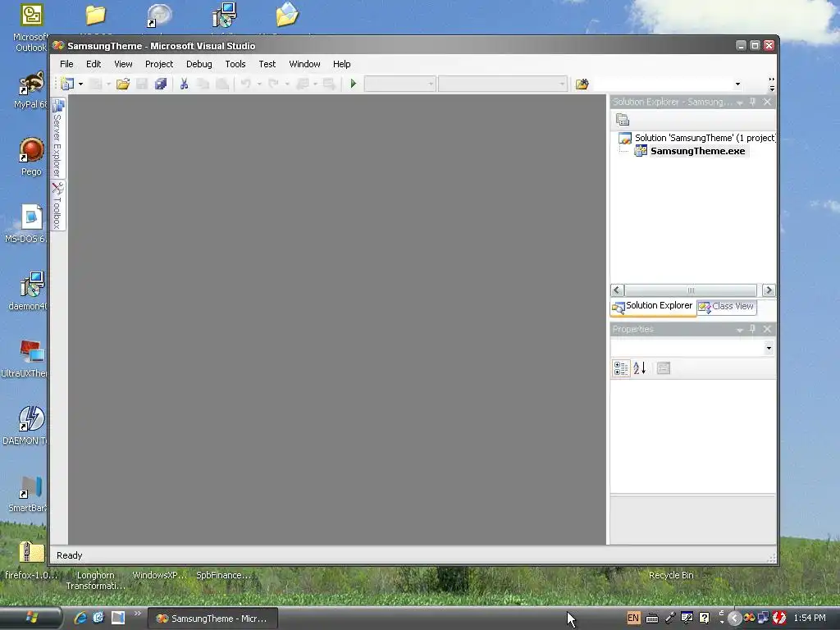This screenshot has height=630, width=840.
Task: Click the Solution Explorer horizontal scrollbar thumb
Action: click(691, 290)
